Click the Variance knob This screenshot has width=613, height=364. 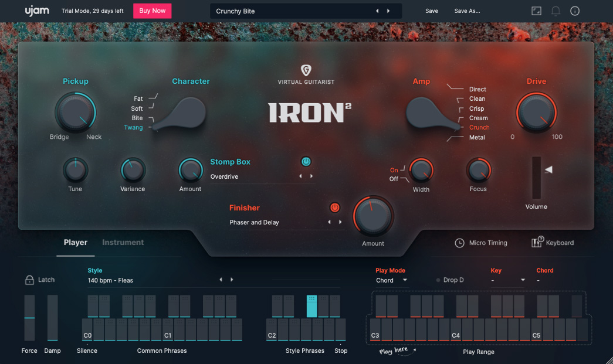coord(133,171)
